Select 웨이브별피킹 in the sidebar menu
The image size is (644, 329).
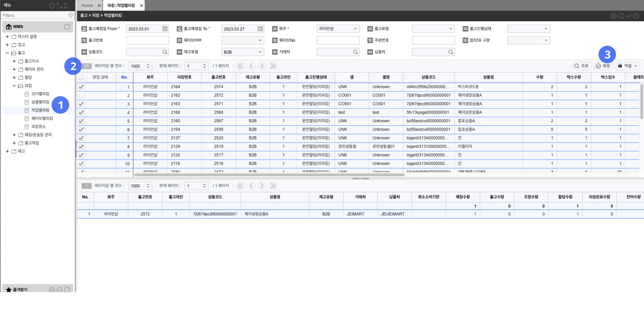42,118
